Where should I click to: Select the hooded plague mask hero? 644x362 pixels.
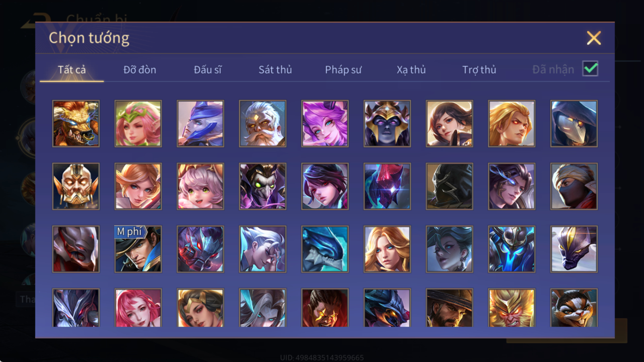574,123
